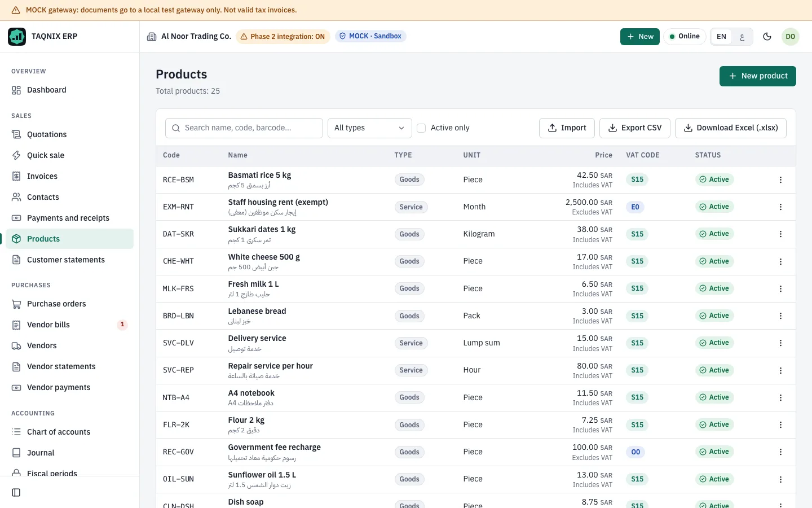Click Al Noor Trading Co. company name

196,37
